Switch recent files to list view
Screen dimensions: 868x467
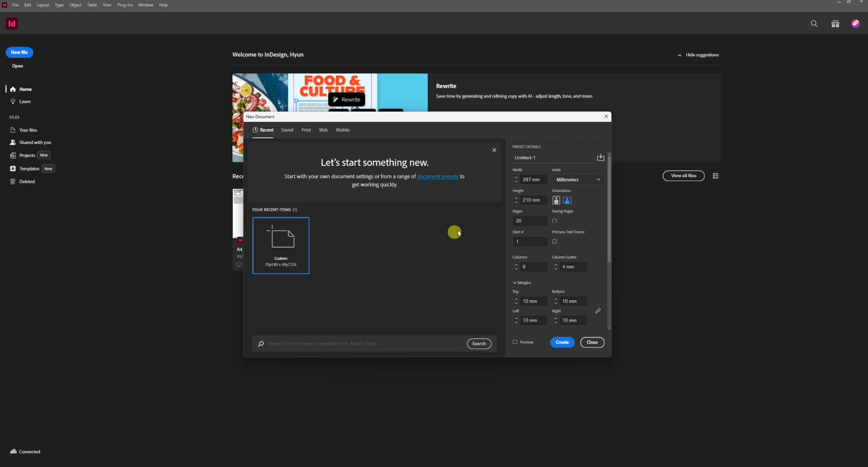716,176
